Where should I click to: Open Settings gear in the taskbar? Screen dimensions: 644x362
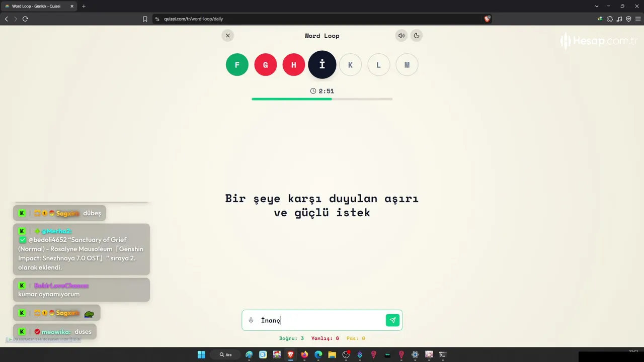[415, 354]
